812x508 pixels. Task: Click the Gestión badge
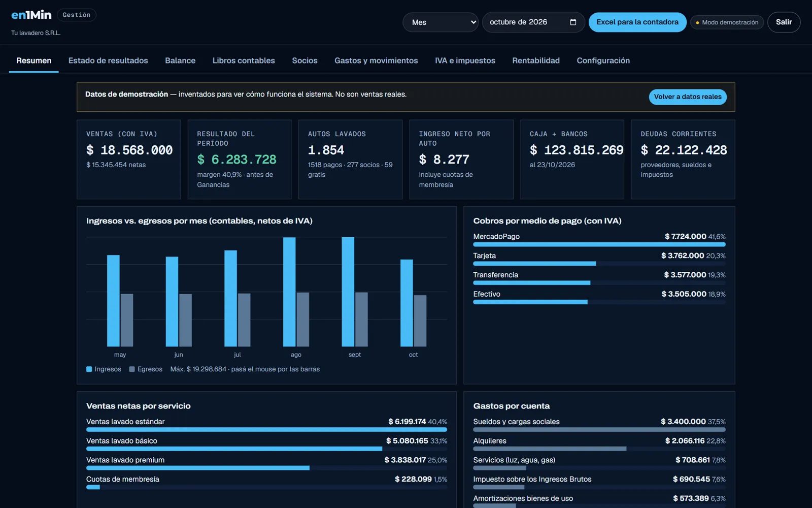click(77, 15)
